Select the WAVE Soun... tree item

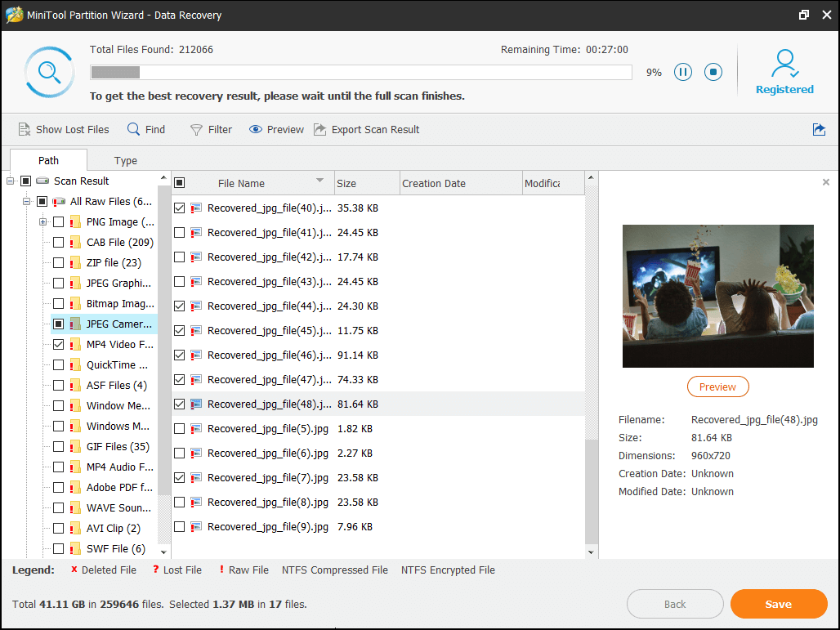click(x=119, y=508)
